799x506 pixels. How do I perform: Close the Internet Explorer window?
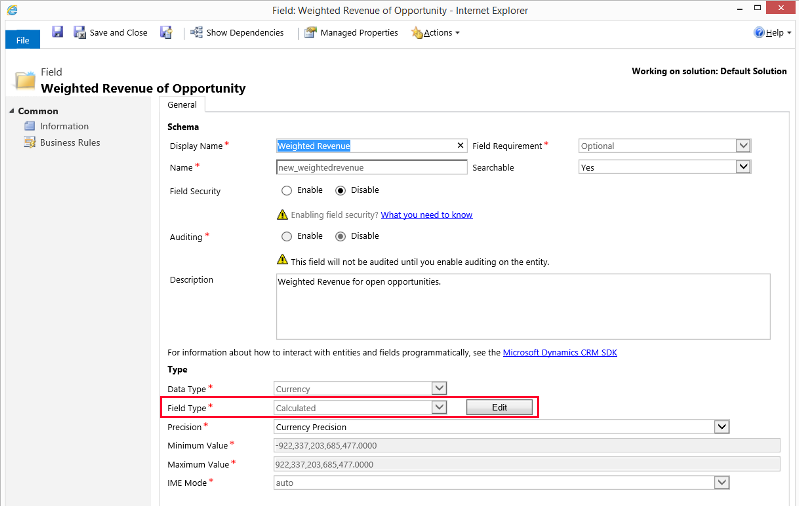coord(781,8)
